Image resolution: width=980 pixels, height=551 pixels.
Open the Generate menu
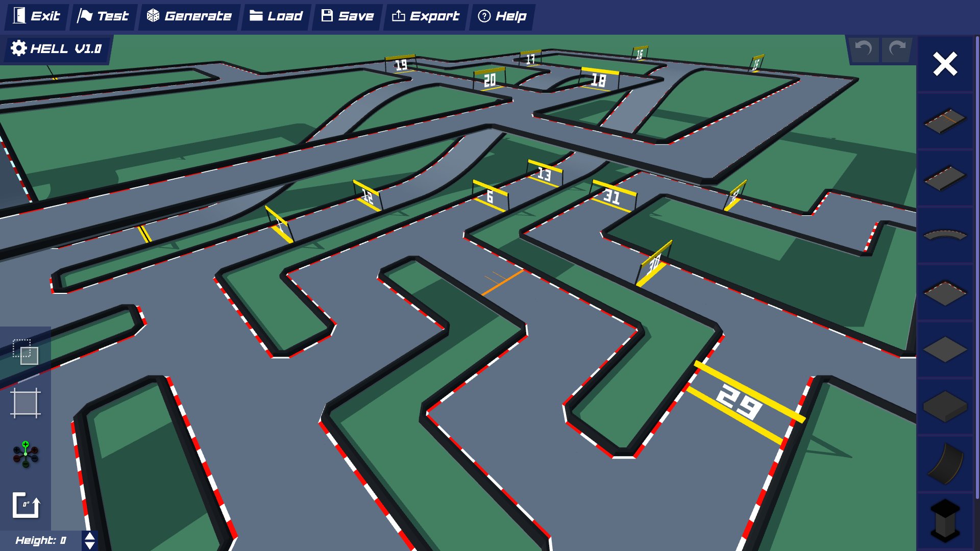[x=188, y=16]
